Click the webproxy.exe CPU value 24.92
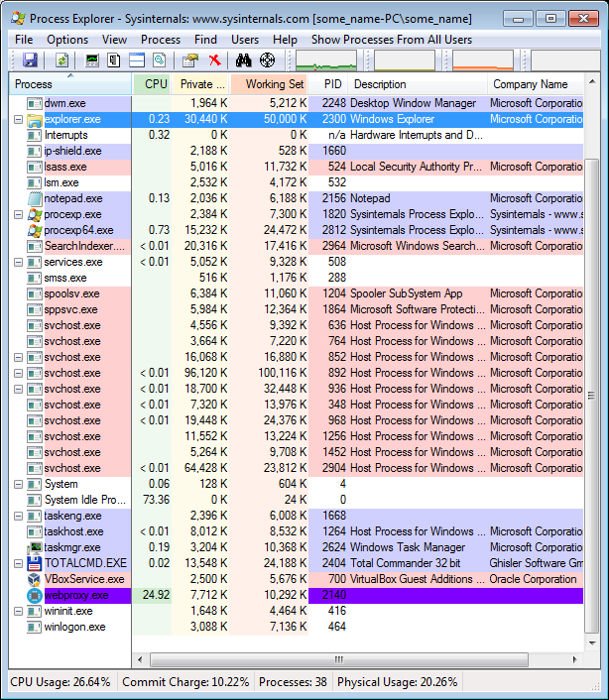609x700 pixels. 157,595
